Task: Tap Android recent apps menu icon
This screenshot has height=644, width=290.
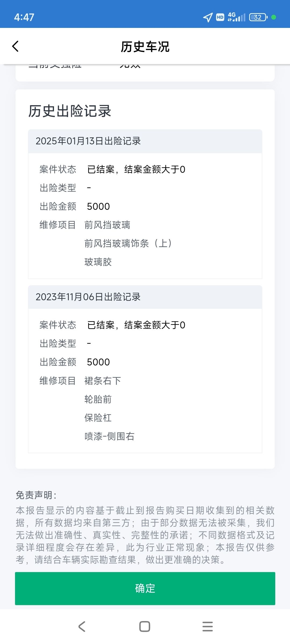Action: click(x=208, y=627)
